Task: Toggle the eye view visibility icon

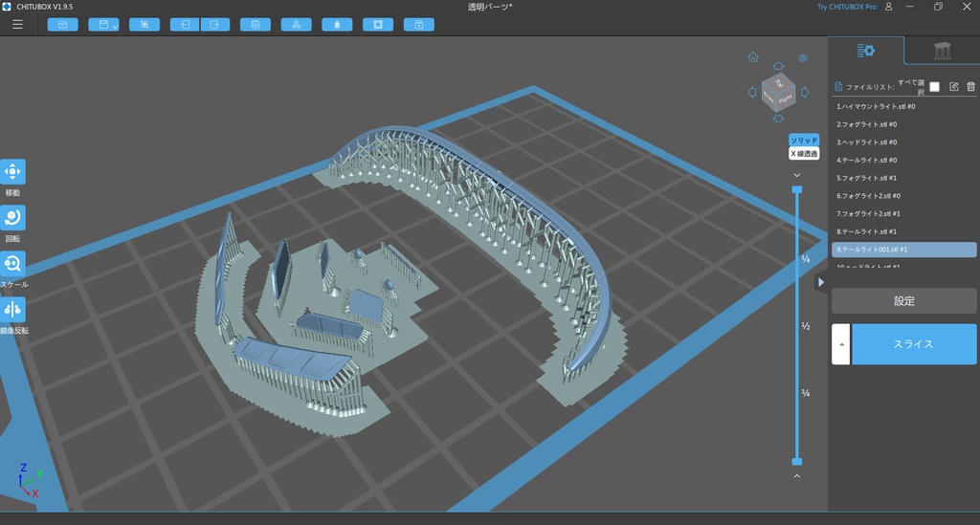Action: [x=803, y=58]
